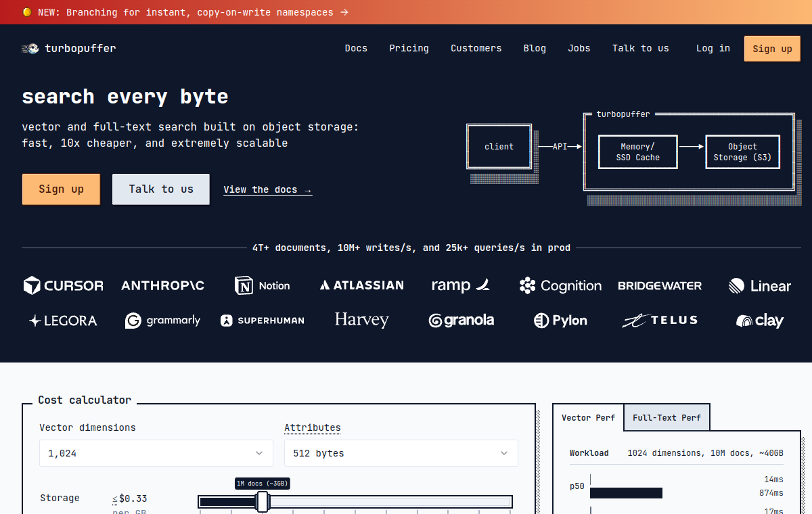Click the p50 row label
This screenshot has height=514, width=812.
pyautogui.click(x=577, y=486)
